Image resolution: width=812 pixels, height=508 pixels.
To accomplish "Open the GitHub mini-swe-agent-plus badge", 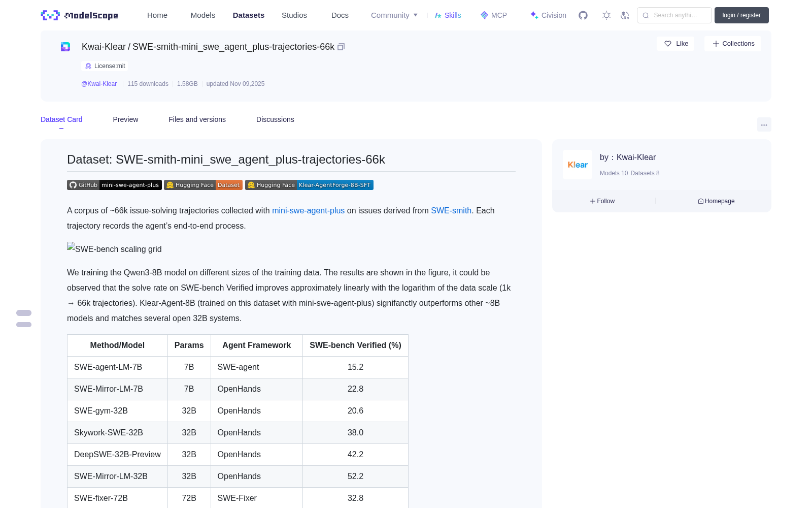I will pos(114,185).
